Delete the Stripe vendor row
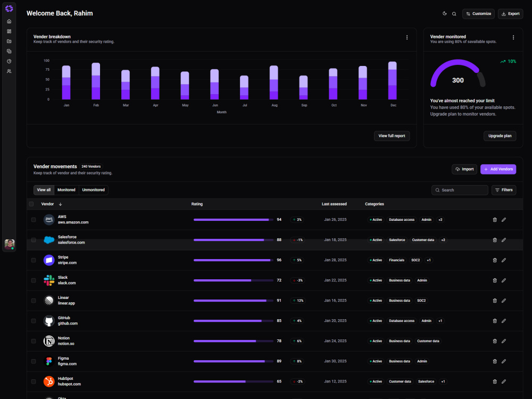Image resolution: width=532 pixels, height=399 pixels. pos(495,260)
